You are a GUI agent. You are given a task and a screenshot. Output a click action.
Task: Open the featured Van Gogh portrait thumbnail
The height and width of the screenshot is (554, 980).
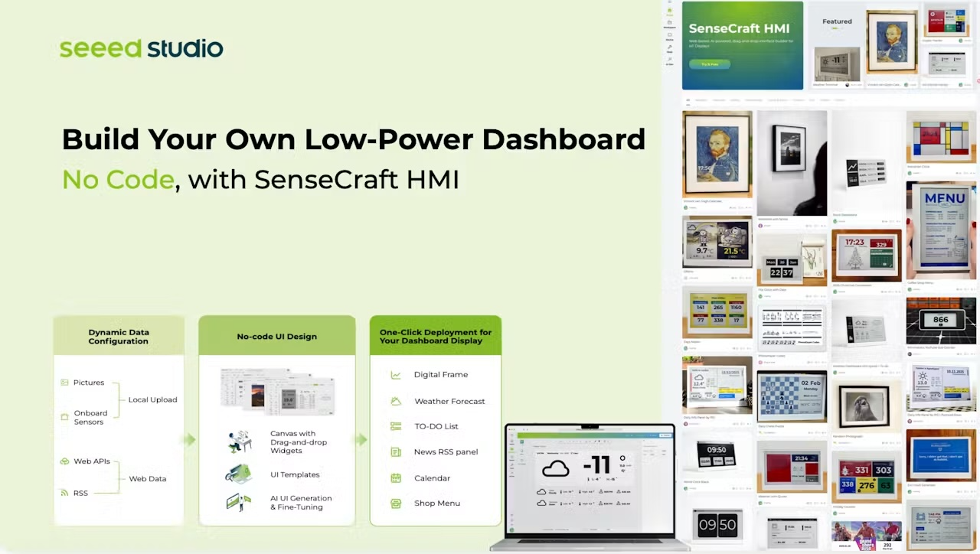point(892,42)
